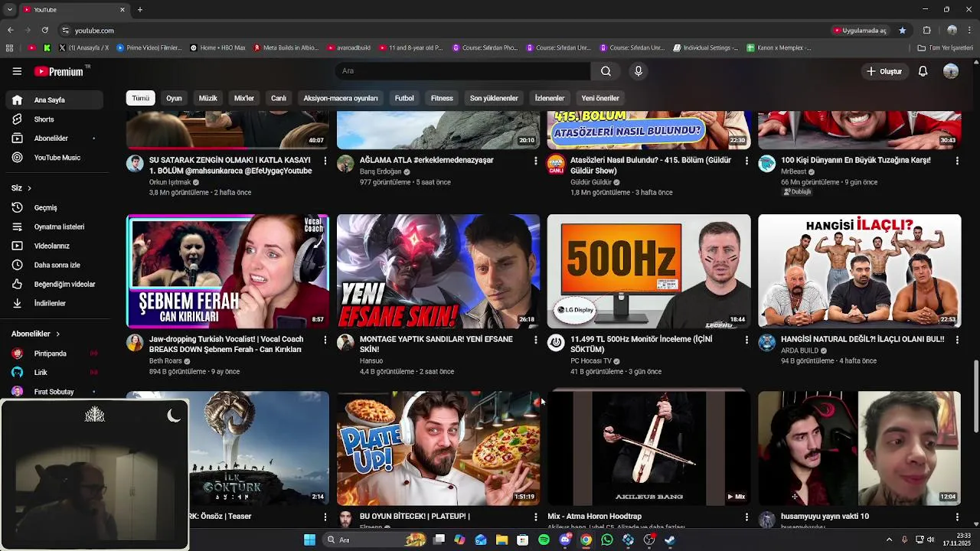Open the 500Hz monitor review thumbnail
Image resolution: width=980 pixels, height=551 pixels.
[648, 271]
